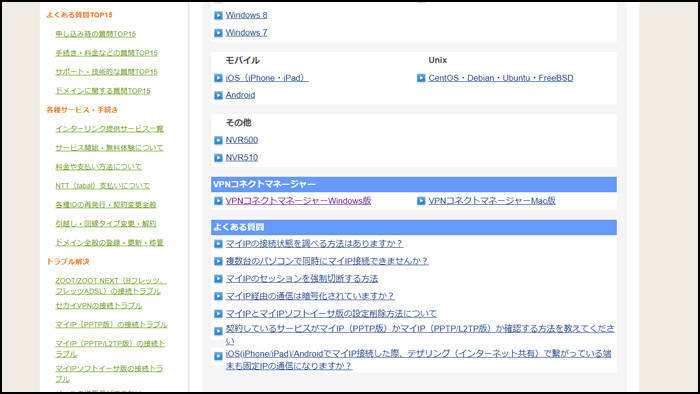
Task: Click arrow icon beside マイIPソフトイーサ版の設定削除方法
Action: click(218, 314)
